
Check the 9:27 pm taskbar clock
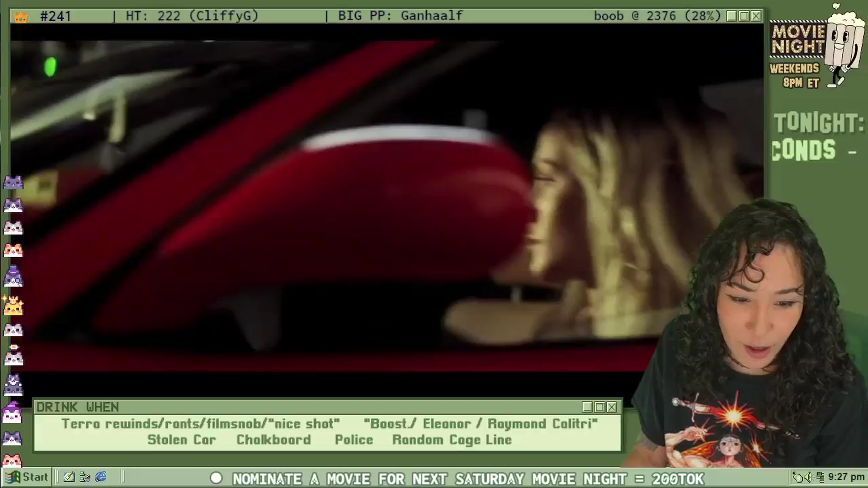tap(846, 477)
